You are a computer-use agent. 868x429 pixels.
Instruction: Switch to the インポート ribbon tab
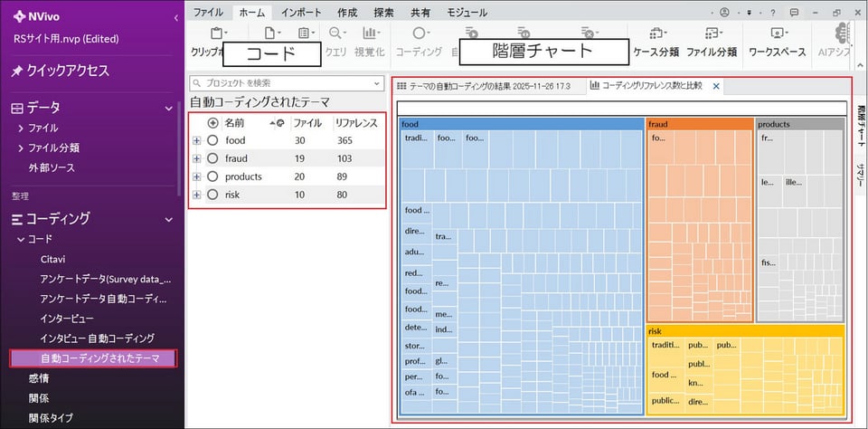point(301,12)
